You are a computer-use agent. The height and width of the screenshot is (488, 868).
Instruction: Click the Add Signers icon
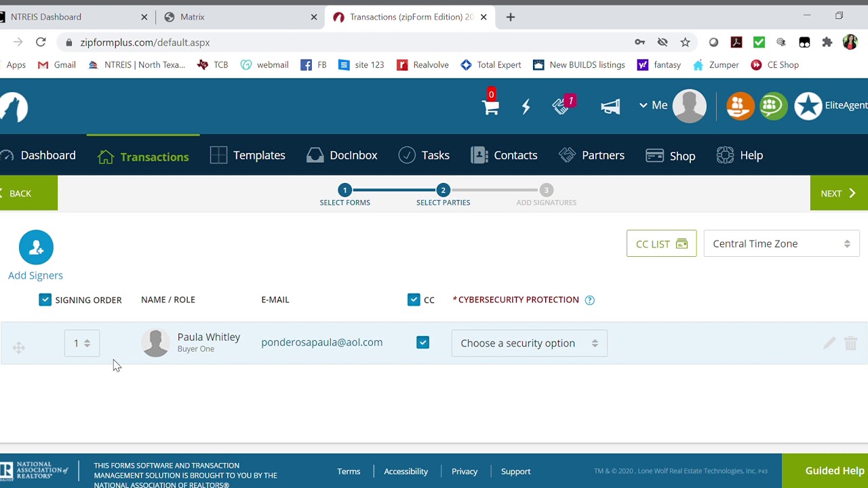tap(36, 247)
